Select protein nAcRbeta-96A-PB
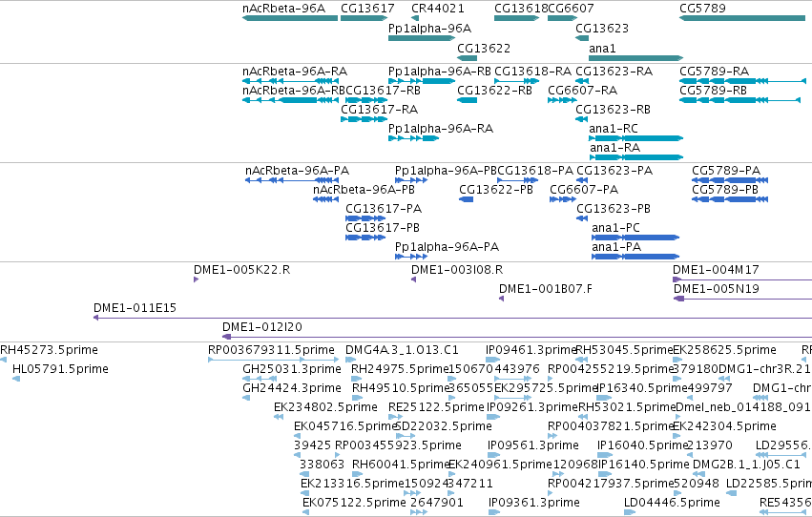This screenshot has height=517, width=812. click(325, 199)
